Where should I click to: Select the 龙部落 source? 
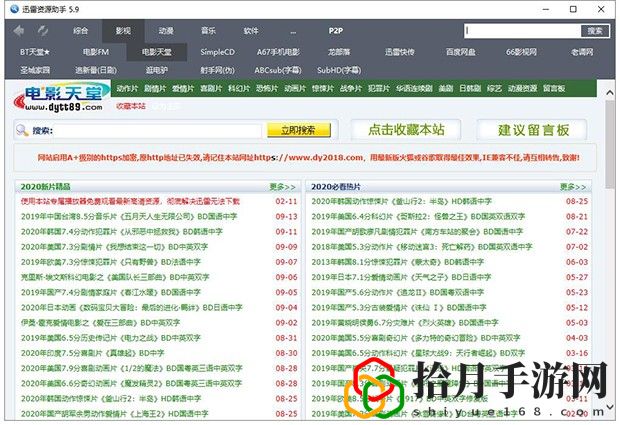(x=339, y=52)
